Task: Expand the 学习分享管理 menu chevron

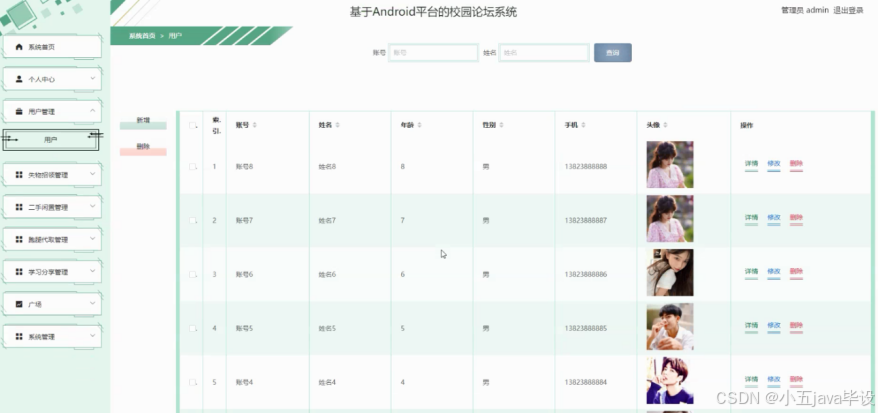Action: pyautogui.click(x=93, y=271)
